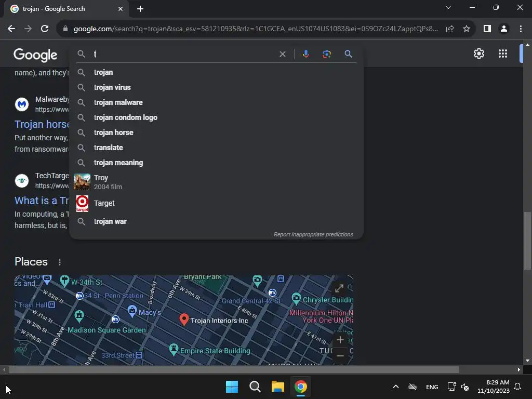532x399 pixels.
Task: Click the Empire State Building marker
Action: pos(174,350)
